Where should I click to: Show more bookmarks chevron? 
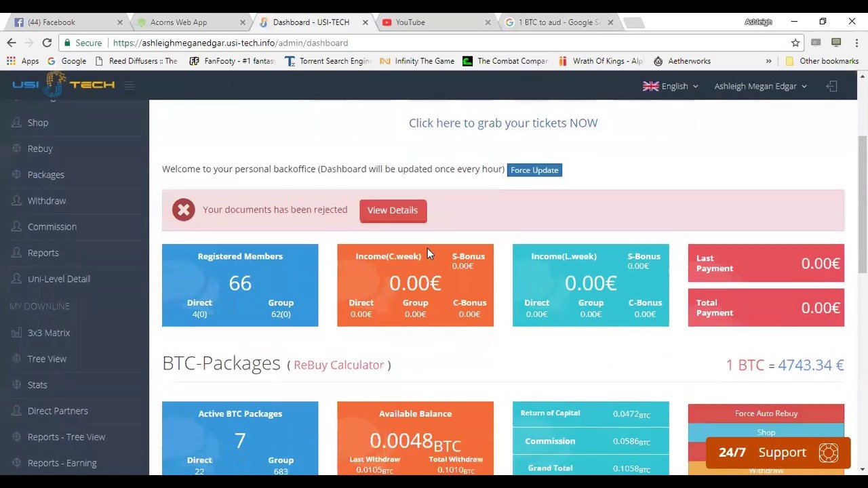pos(768,61)
